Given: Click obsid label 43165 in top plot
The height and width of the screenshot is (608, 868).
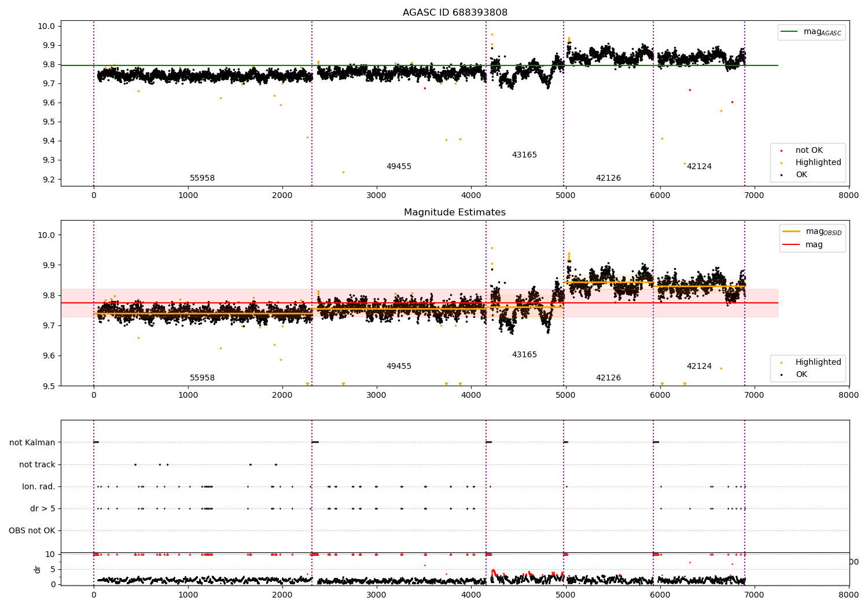Looking at the screenshot, I should [x=524, y=155].
